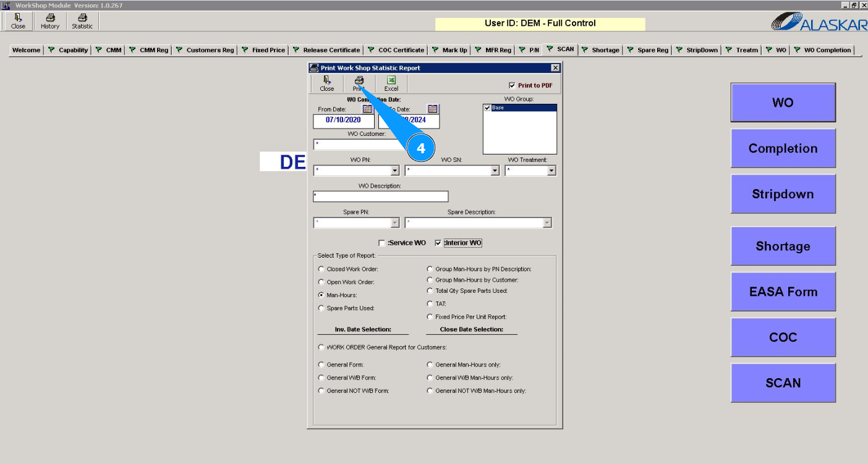
Task: Open the P/N tab
Action: pyautogui.click(x=529, y=50)
